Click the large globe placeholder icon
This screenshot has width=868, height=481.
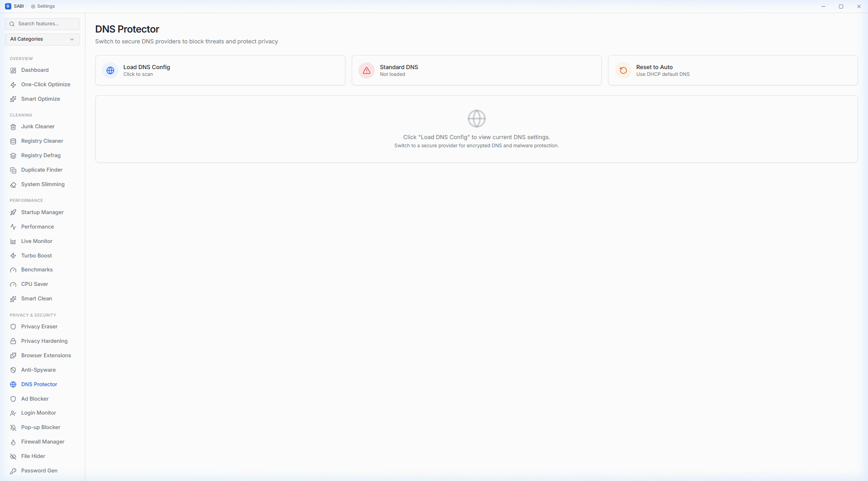point(476,119)
